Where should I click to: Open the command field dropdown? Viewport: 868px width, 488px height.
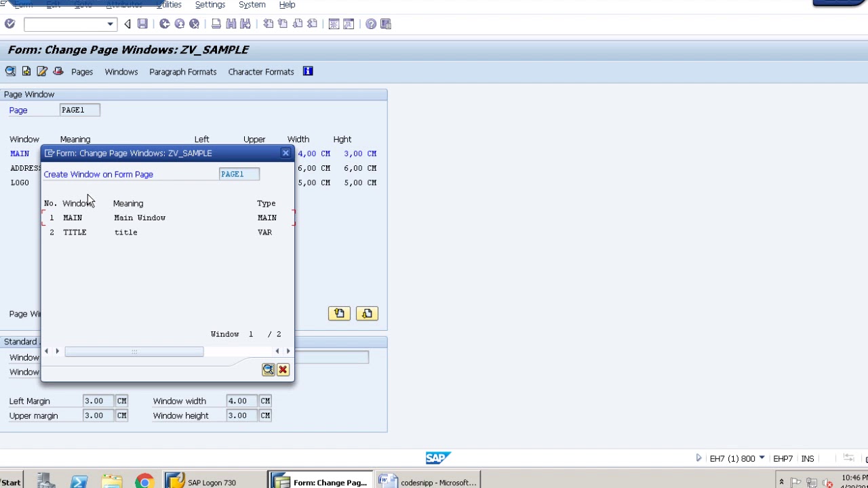pyautogui.click(x=110, y=24)
